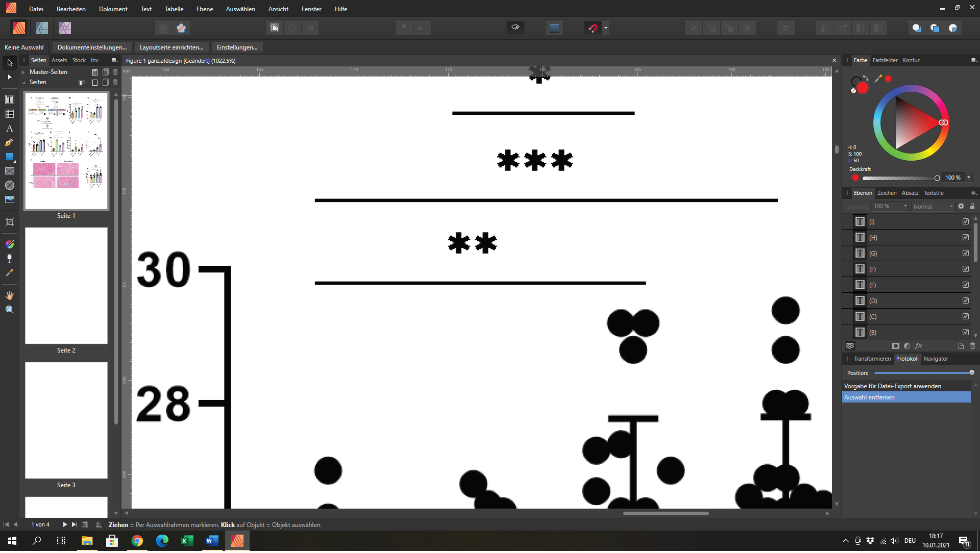
Task: Open the Ebene menu
Action: [x=205, y=9]
